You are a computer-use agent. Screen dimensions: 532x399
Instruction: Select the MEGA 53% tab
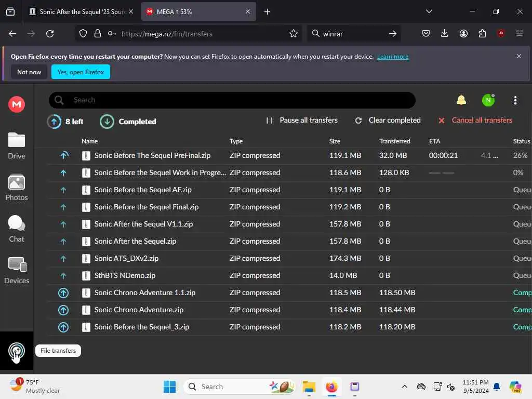198,12
